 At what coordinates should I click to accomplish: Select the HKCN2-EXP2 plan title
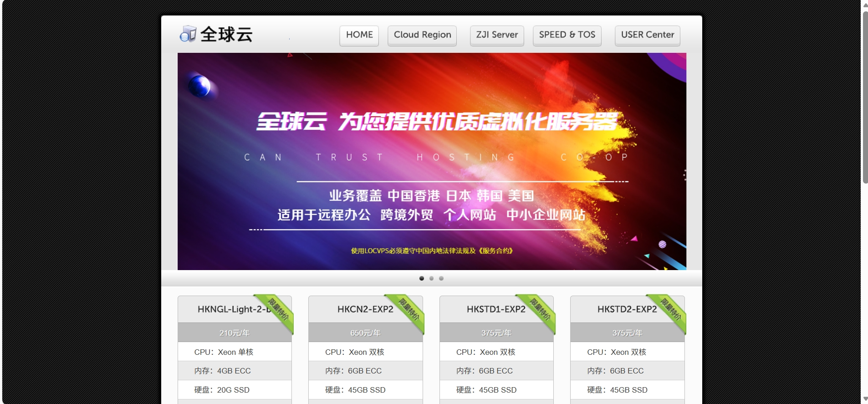pyautogui.click(x=364, y=309)
